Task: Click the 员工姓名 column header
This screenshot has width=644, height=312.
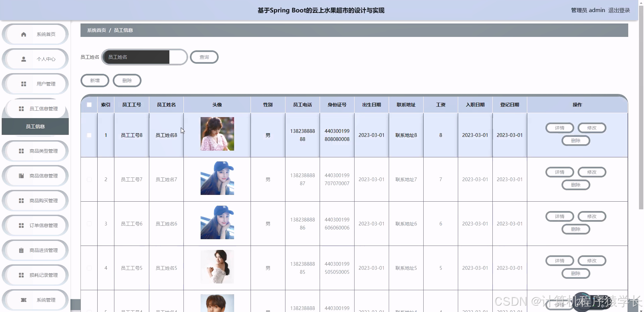Action: [x=166, y=105]
